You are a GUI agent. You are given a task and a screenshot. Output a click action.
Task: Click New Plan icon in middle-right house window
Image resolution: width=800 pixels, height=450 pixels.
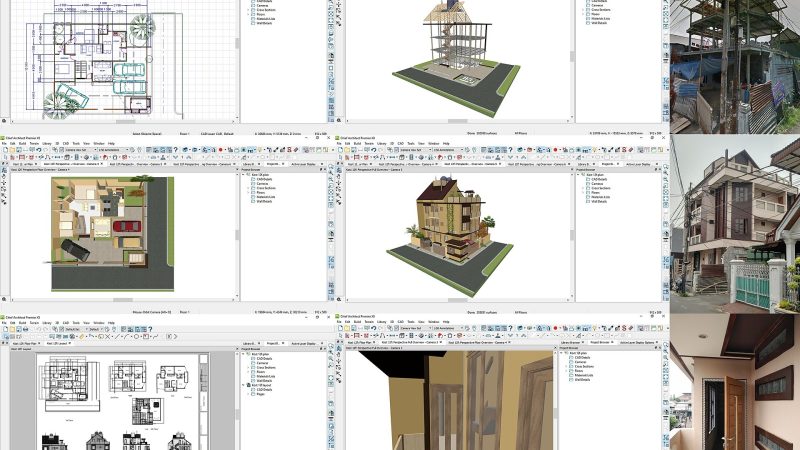pyautogui.click(x=340, y=149)
